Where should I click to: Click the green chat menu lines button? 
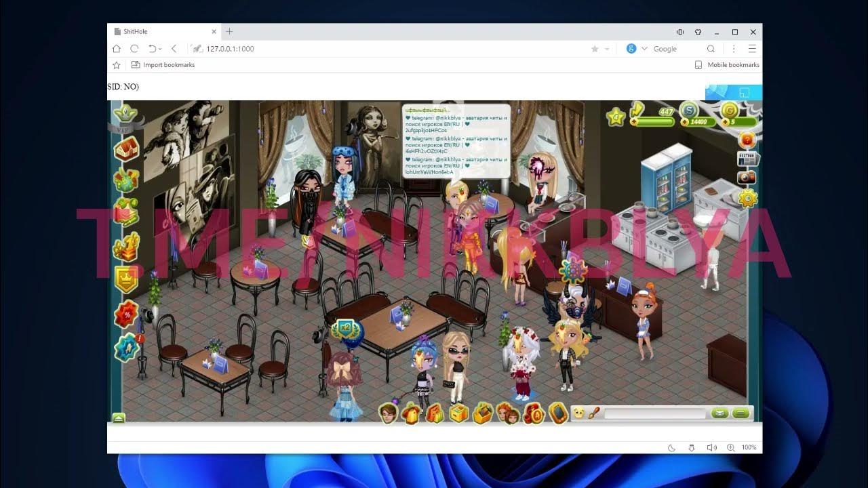coord(741,413)
